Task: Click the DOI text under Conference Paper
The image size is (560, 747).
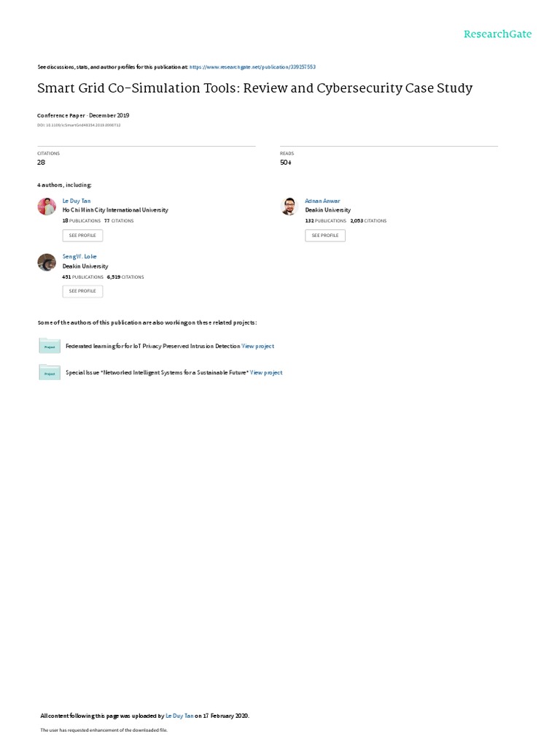Action: click(x=79, y=125)
